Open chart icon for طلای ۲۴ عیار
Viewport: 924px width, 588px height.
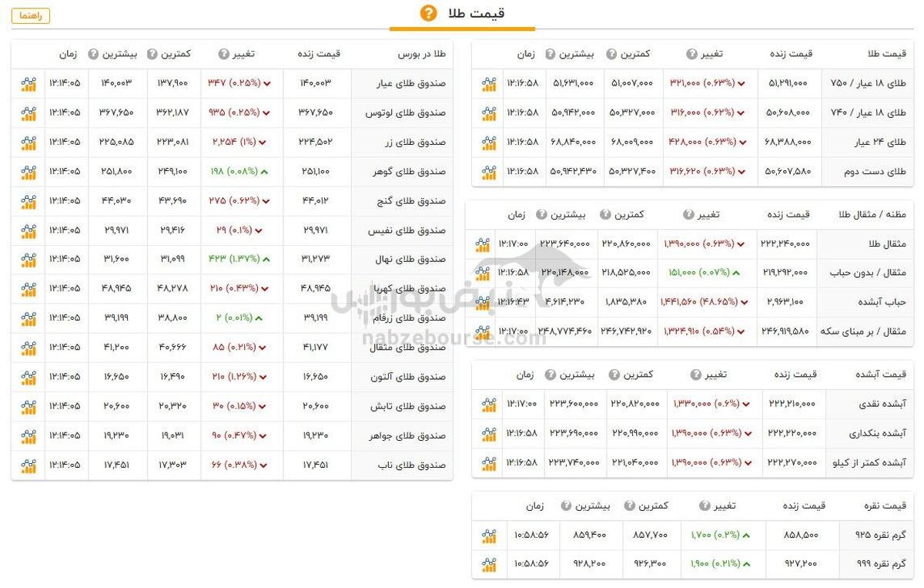(489, 143)
